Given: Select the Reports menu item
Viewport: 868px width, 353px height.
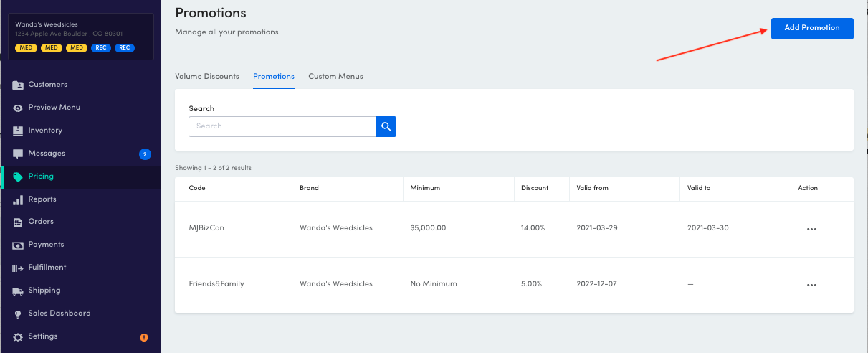Looking at the screenshot, I should [42, 199].
